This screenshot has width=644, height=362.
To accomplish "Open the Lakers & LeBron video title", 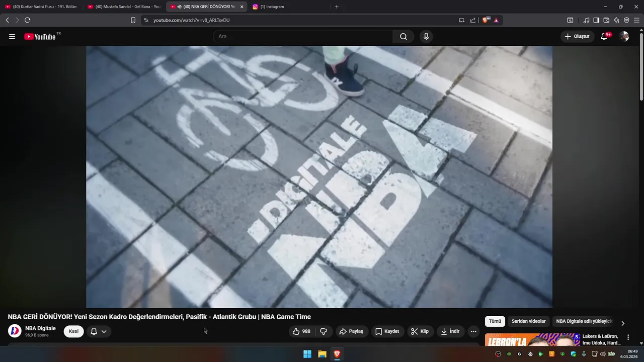I will 601,339.
